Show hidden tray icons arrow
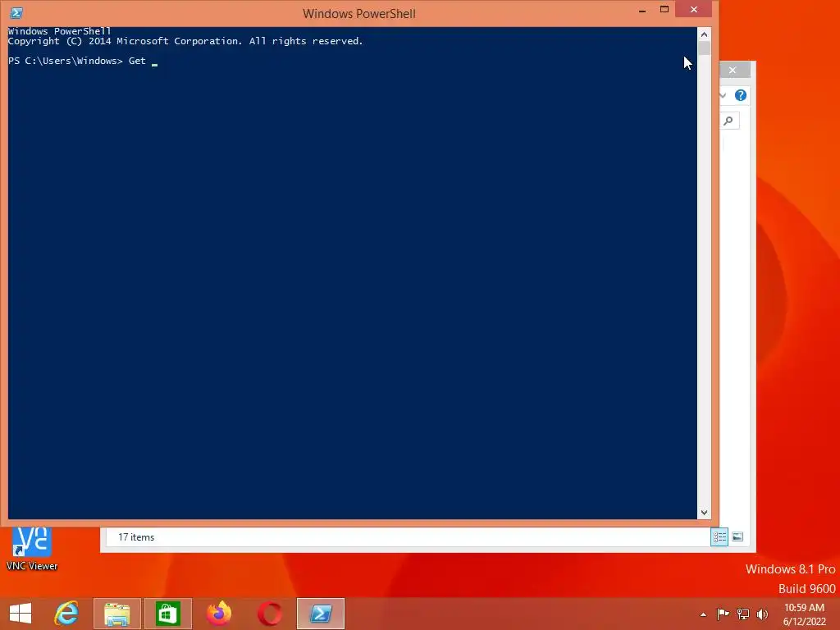This screenshot has height=630, width=840. (703, 614)
